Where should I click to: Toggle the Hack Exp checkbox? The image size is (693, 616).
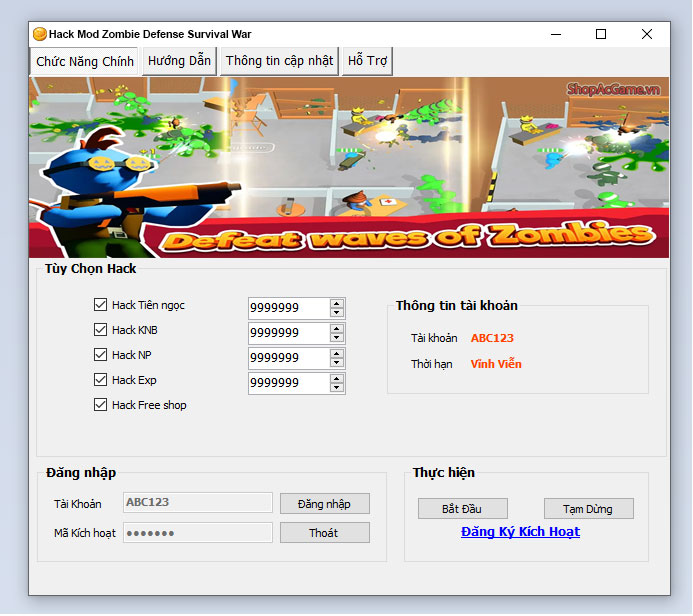click(100, 380)
